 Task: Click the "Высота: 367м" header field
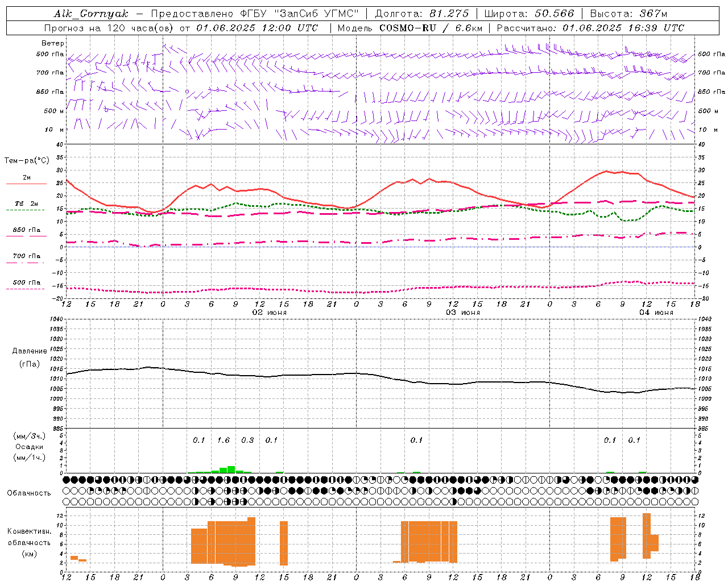click(x=628, y=14)
